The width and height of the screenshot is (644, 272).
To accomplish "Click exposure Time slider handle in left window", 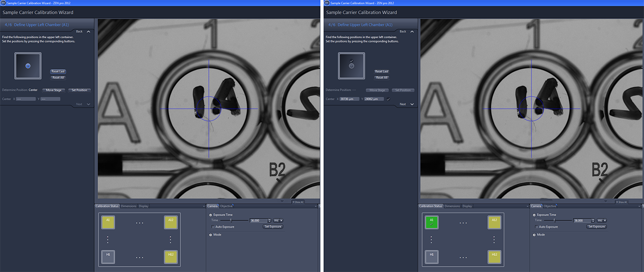I will (231, 220).
